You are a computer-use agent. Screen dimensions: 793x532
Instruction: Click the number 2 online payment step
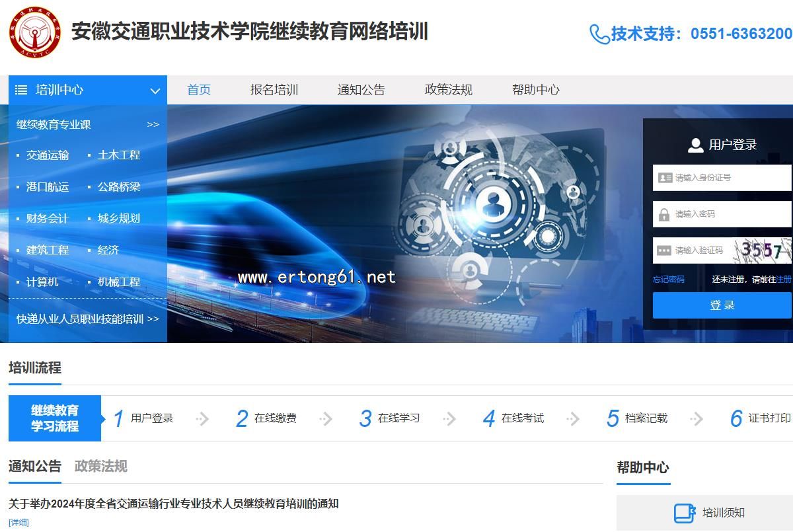(x=242, y=418)
